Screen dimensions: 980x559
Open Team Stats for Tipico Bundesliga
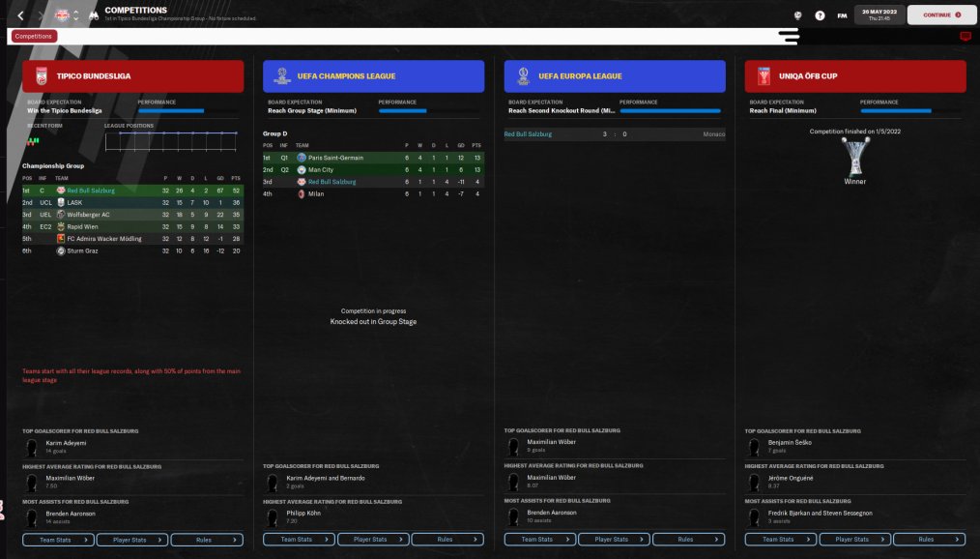tap(59, 540)
